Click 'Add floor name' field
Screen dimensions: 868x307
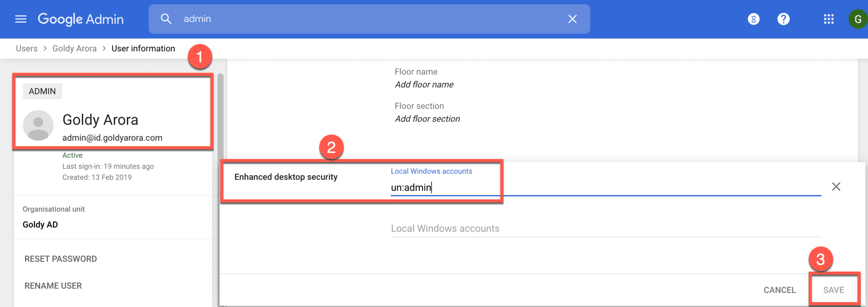click(424, 84)
